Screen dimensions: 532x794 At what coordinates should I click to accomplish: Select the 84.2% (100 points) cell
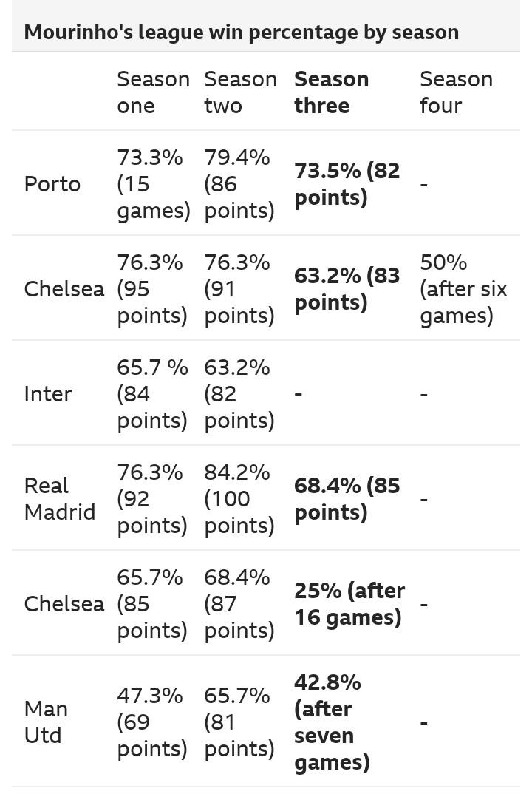[239, 498]
